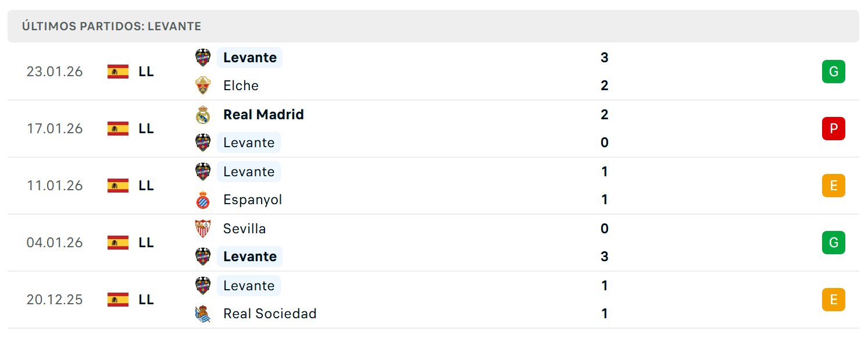Click the Sevilla club crest icon
Screen dimensions: 868x338
point(202,229)
